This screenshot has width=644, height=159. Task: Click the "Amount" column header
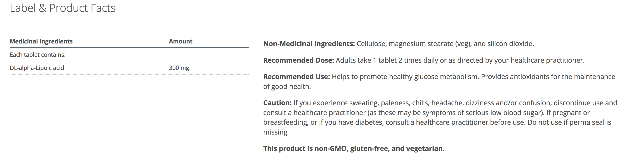(181, 41)
